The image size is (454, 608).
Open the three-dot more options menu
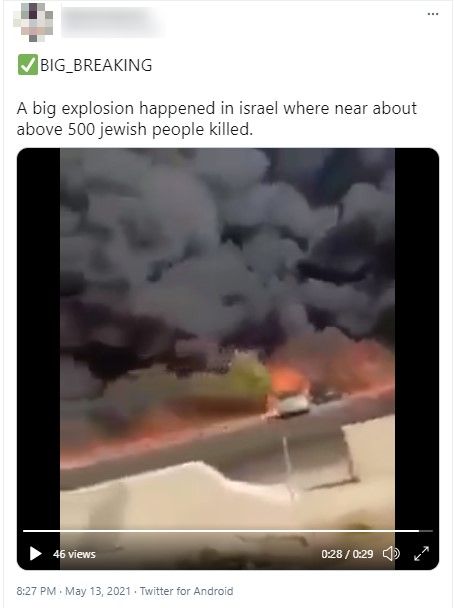tap(433, 14)
